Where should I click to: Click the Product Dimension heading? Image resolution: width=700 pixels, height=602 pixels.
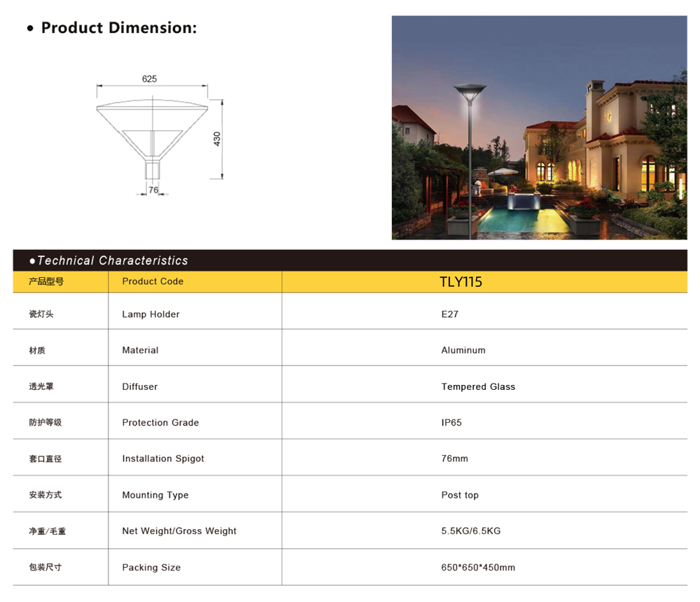118,28
